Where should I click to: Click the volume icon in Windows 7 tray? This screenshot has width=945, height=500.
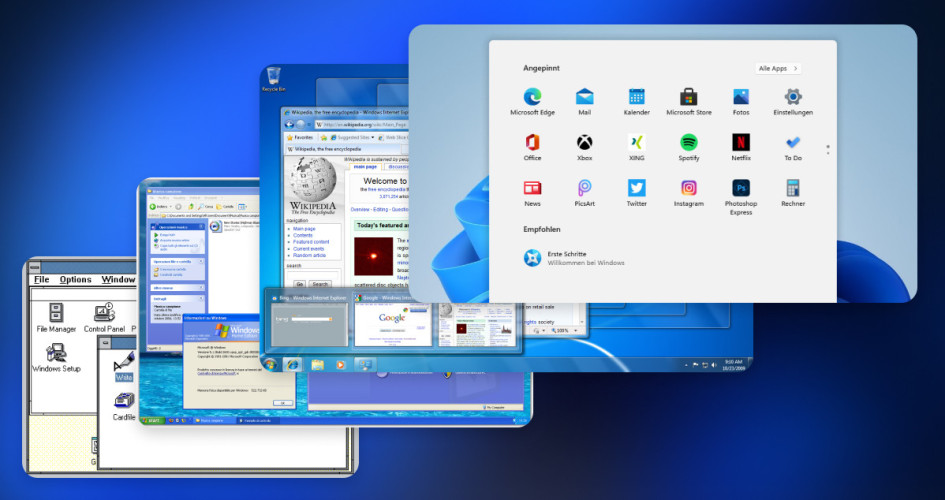pyautogui.click(x=714, y=365)
